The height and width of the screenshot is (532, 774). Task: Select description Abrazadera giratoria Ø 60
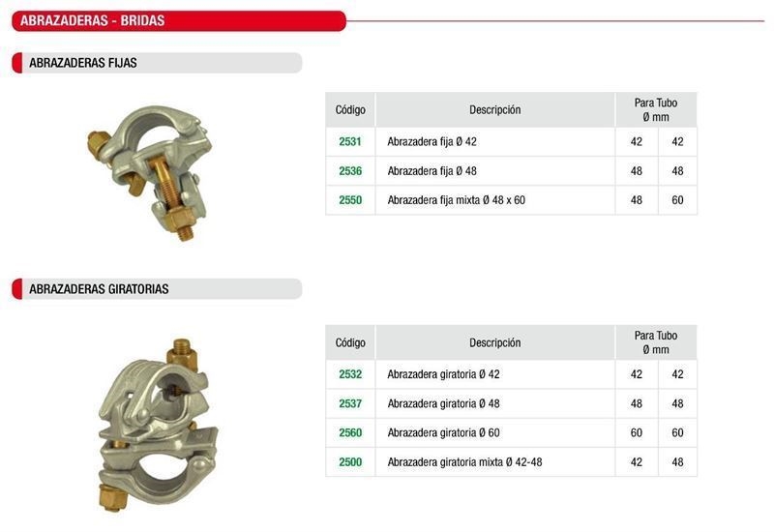point(443,432)
